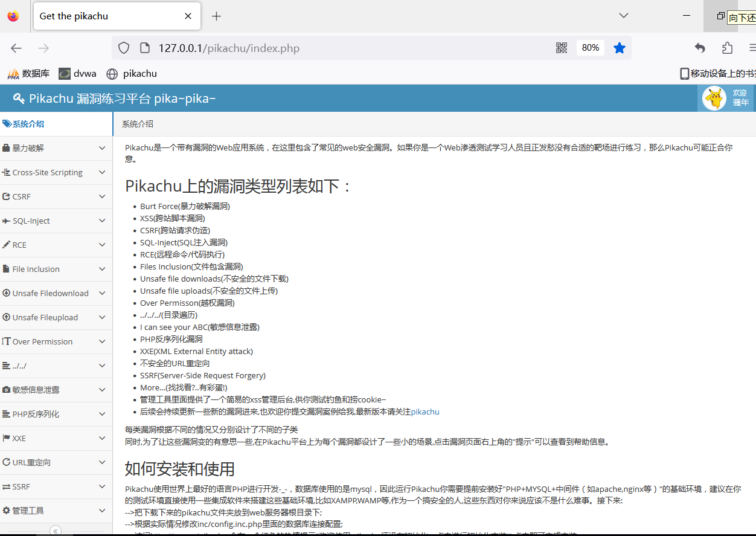Screen dimensions: 756x536
Task: Expand the RCE chevron
Action: coord(102,245)
